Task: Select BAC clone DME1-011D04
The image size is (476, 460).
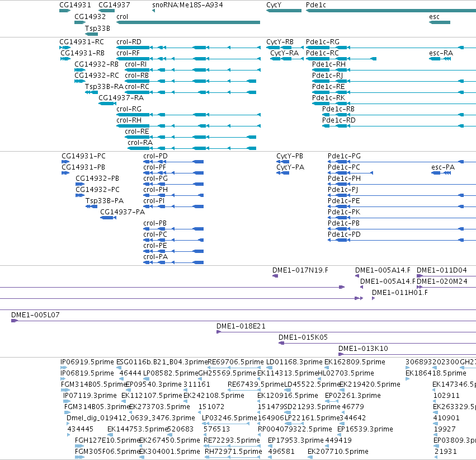Action: click(x=446, y=276)
